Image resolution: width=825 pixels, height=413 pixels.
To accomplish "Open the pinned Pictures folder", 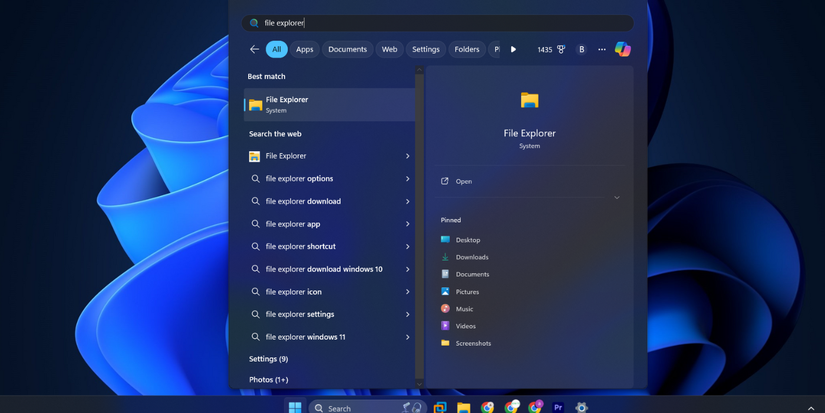I will [x=460, y=291].
